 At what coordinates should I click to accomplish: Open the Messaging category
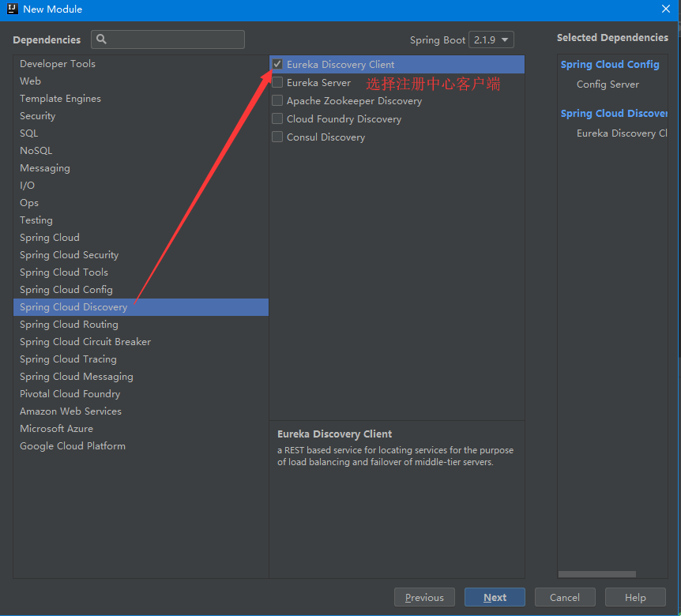point(141,168)
